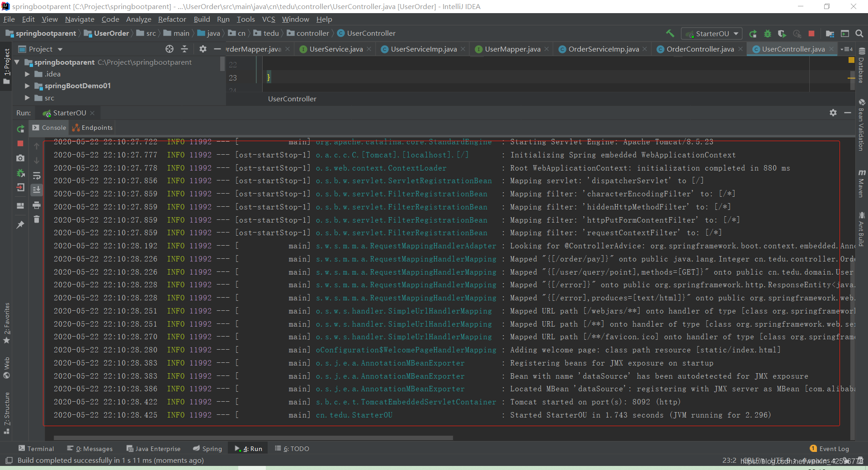Collapse all in Project panel
Viewport: 868px width, 470px height.
(184, 49)
